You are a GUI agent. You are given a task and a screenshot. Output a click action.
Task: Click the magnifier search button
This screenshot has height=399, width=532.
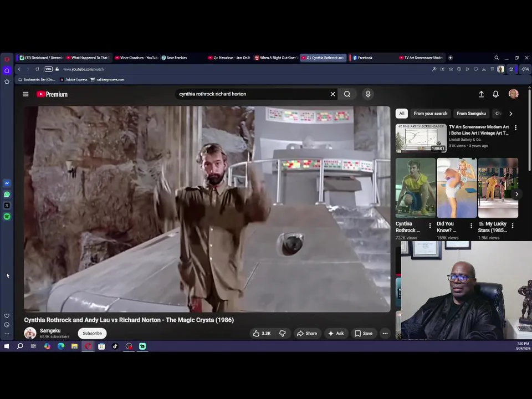click(347, 94)
